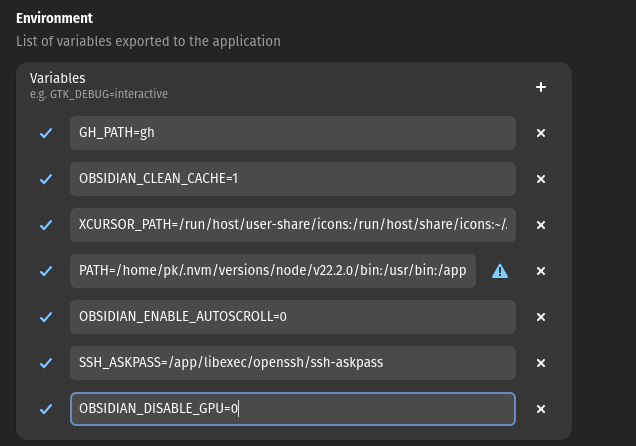
Task: Toggle checkmark next to OBSIDIAN_CLEAN_CACHE=1
Action: click(x=46, y=179)
